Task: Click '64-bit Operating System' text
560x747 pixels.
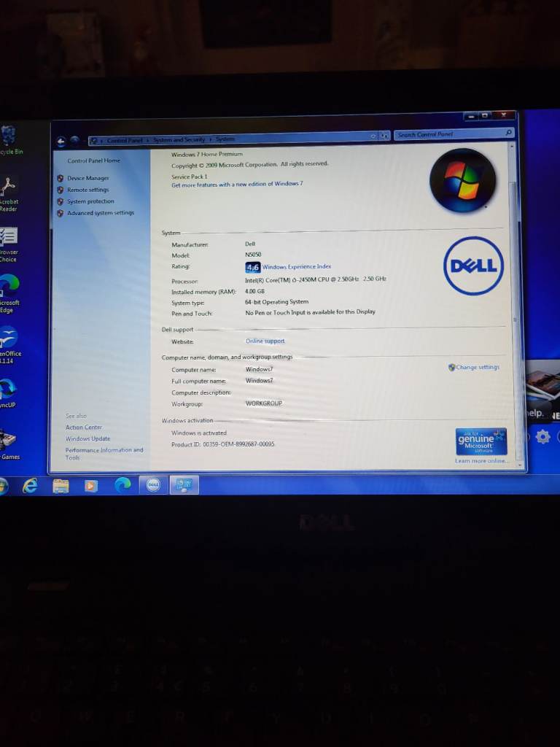Action: tap(276, 302)
